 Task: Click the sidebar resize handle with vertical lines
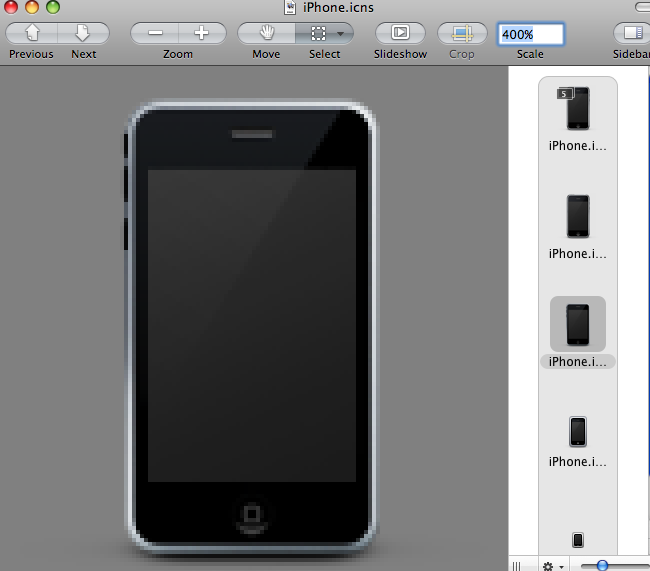click(x=517, y=566)
